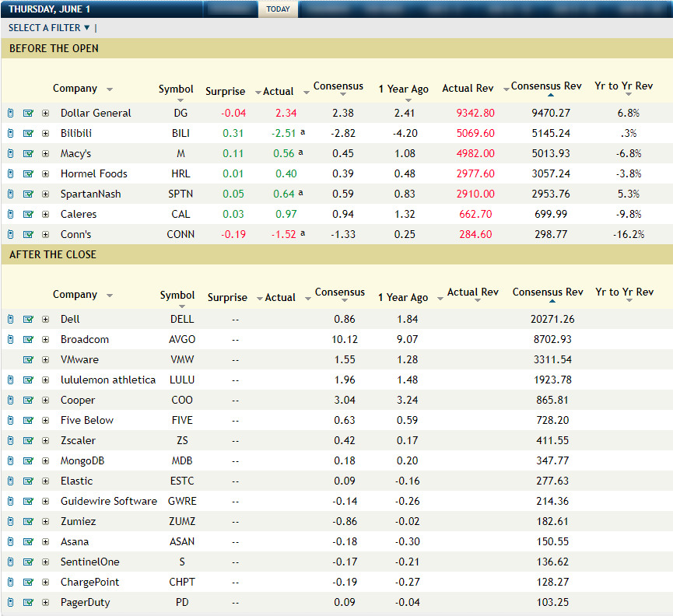Click the ESTC symbol

(x=182, y=481)
